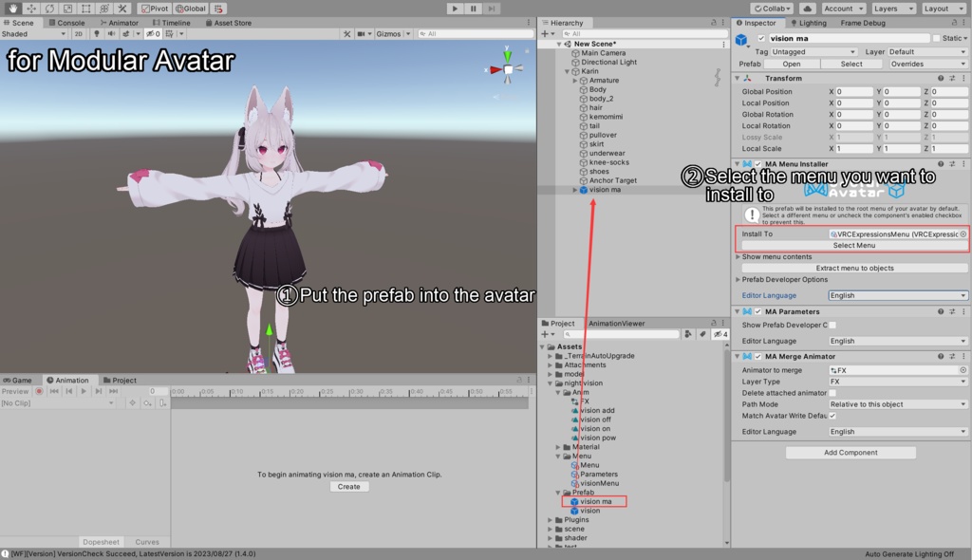Check Delete attached animator box
Image resolution: width=972 pixels, height=560 pixels.
pyautogui.click(x=832, y=393)
